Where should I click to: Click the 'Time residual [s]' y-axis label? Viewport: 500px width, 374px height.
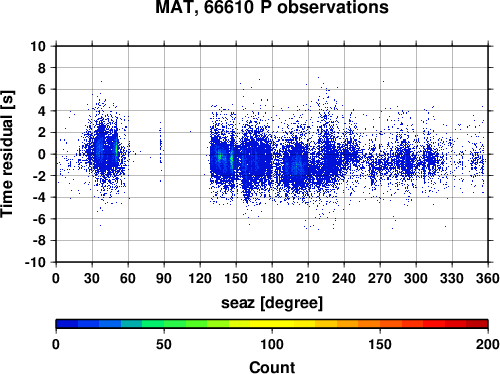(7, 154)
